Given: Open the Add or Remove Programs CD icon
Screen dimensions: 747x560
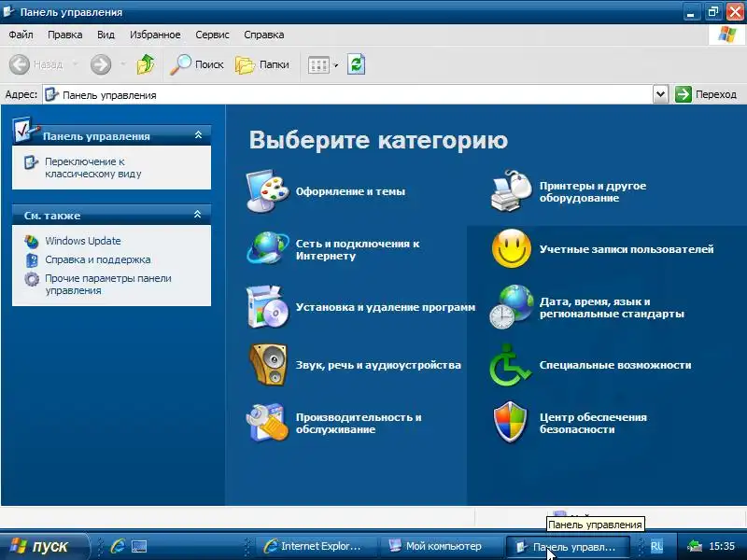Looking at the screenshot, I should [x=267, y=307].
